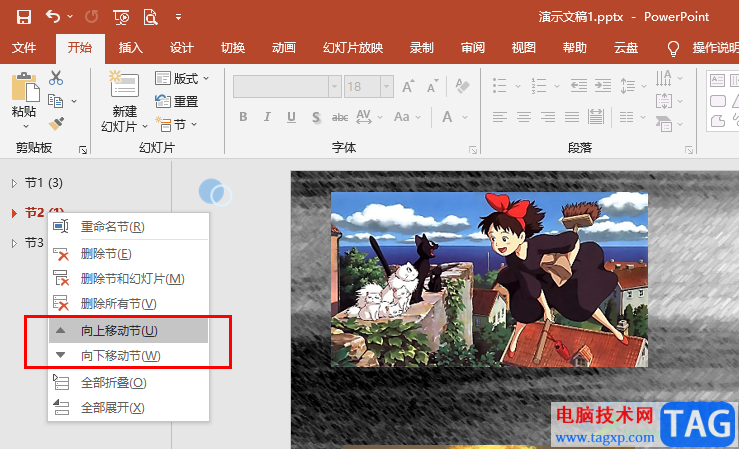This screenshot has width=739, height=449.
Task: Choose 向上移动节(U) menu item
Action: pyautogui.click(x=129, y=331)
